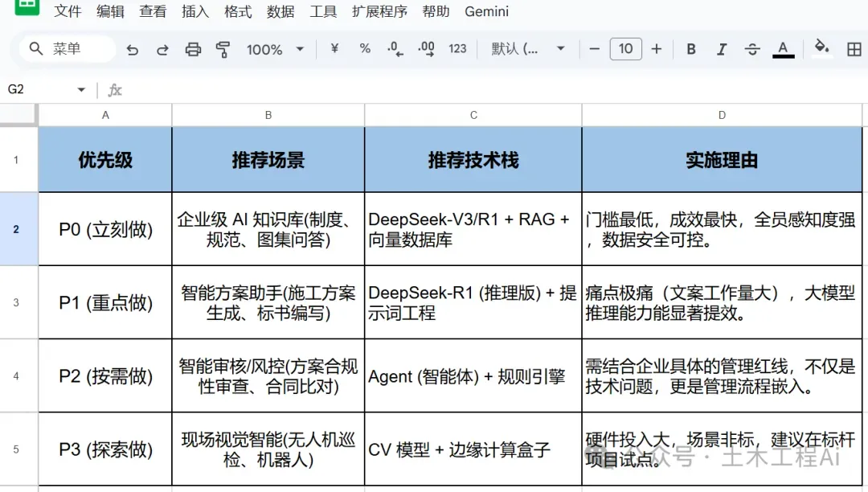Click the undo arrow icon
This screenshot has width=868, height=492.
(132, 50)
